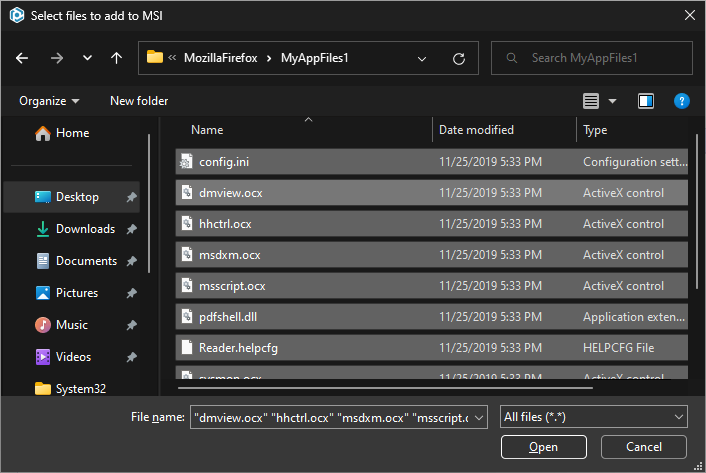Cancel the file selection dialog
This screenshot has width=706, height=473.
[x=643, y=447]
